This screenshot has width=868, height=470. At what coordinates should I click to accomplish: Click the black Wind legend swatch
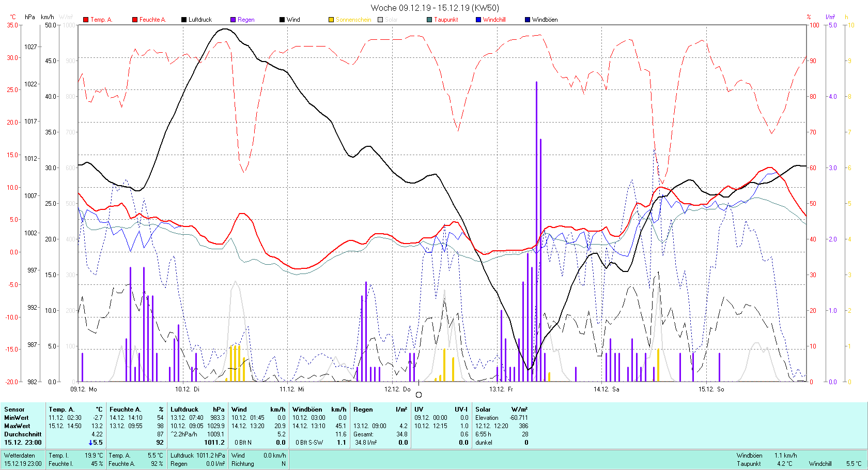click(x=282, y=20)
